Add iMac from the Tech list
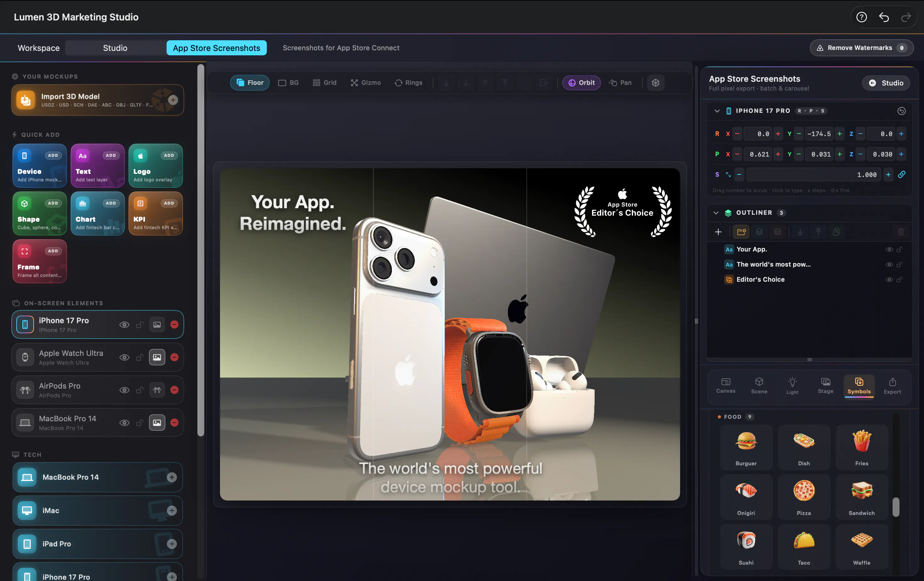 click(172, 510)
